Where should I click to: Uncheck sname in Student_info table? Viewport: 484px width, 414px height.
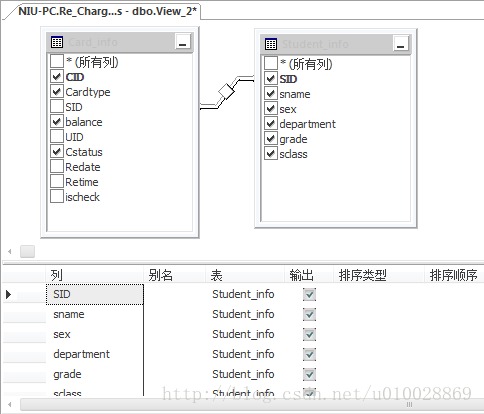271,94
